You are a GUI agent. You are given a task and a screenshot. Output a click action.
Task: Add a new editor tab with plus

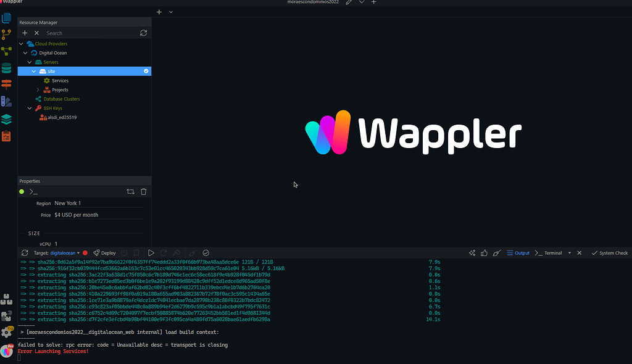(x=159, y=12)
